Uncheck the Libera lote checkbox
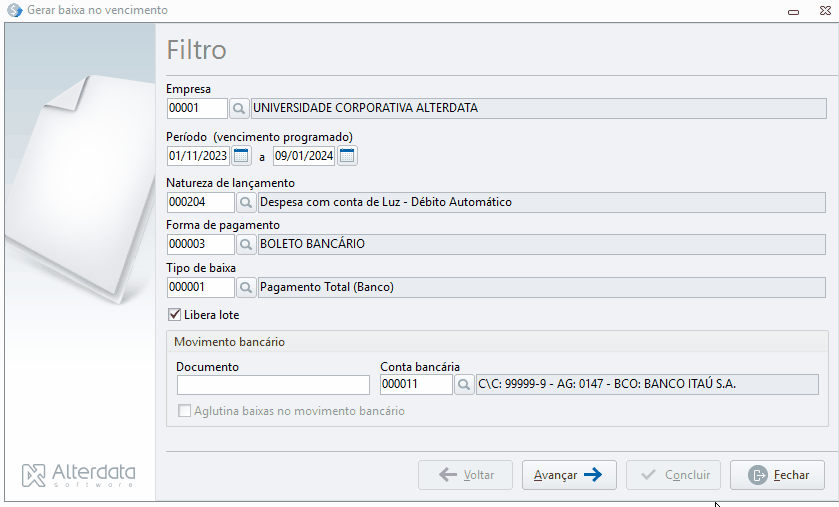Screen dimensions: 839x507 [x=174, y=314]
